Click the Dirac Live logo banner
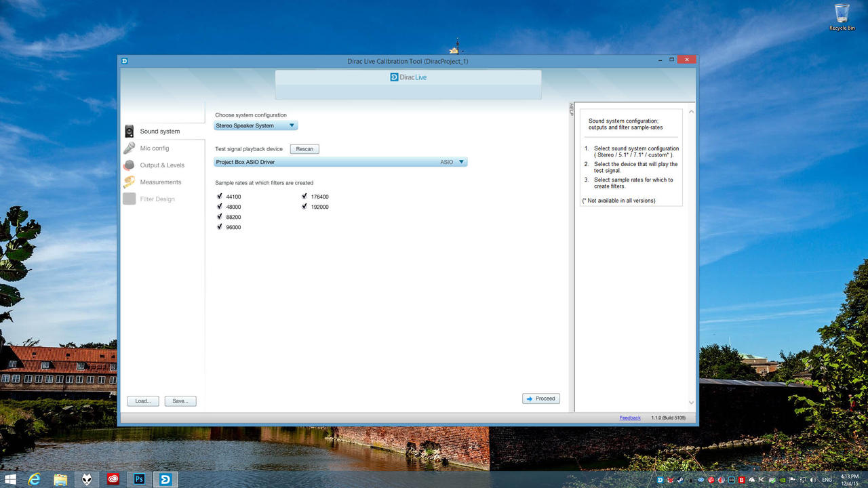The height and width of the screenshot is (488, 868). coord(408,77)
